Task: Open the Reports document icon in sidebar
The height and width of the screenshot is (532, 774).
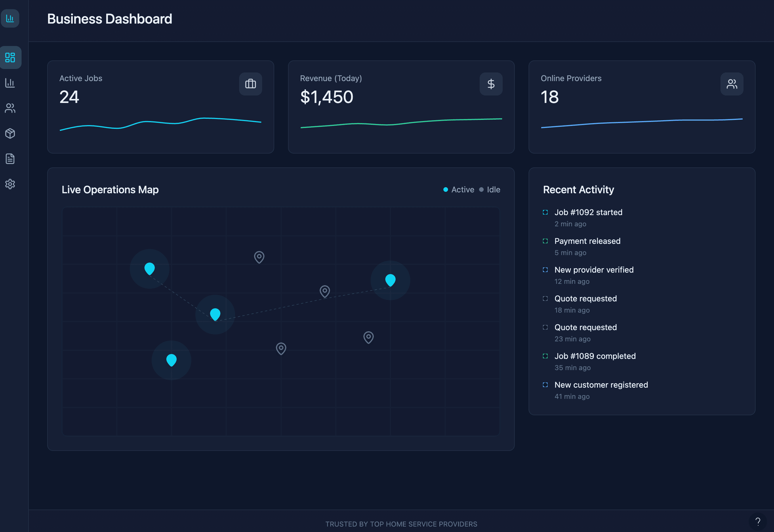Action: 10,159
